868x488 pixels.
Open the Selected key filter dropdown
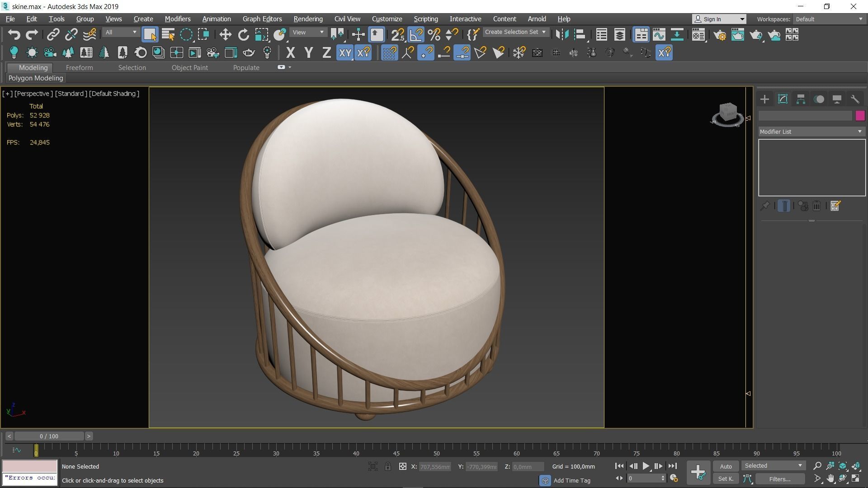click(x=773, y=466)
